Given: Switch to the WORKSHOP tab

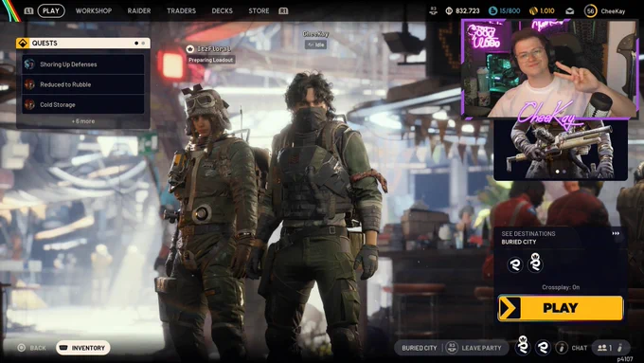Looking at the screenshot, I should click(x=93, y=10).
